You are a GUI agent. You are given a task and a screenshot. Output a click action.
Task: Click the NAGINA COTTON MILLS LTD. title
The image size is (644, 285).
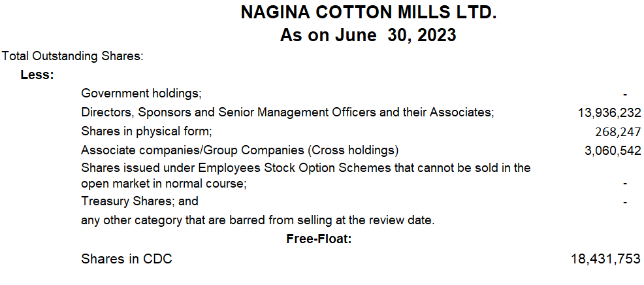point(368,13)
